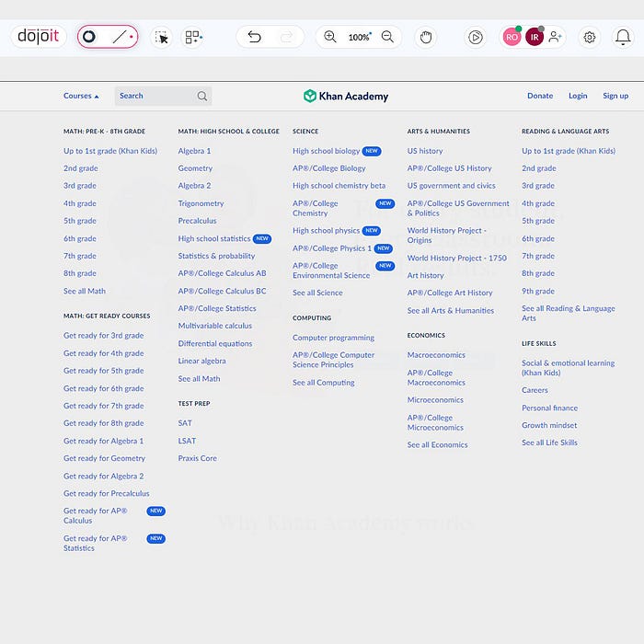The width and height of the screenshot is (644, 644).
Task: Open the RO user avatar
Action: [512, 37]
